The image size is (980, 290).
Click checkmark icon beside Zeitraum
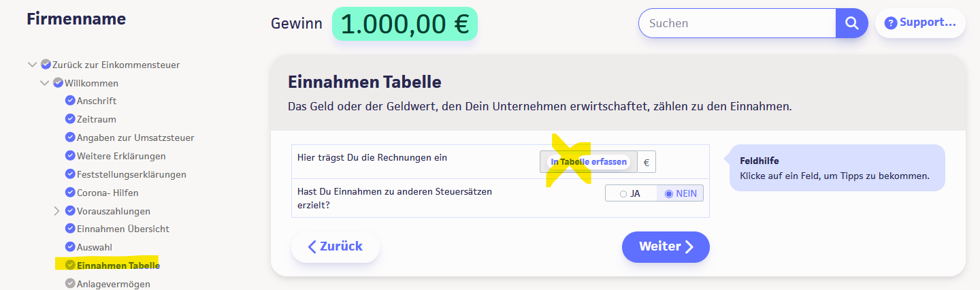tap(70, 119)
